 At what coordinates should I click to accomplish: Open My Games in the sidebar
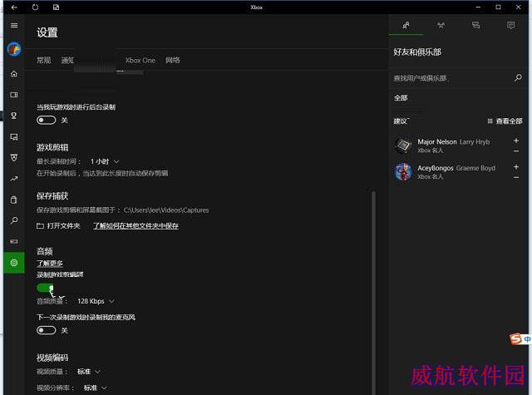click(x=14, y=95)
